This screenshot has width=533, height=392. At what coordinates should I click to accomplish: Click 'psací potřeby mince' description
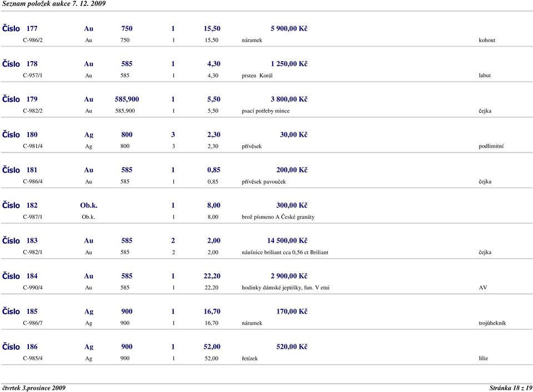click(x=265, y=111)
